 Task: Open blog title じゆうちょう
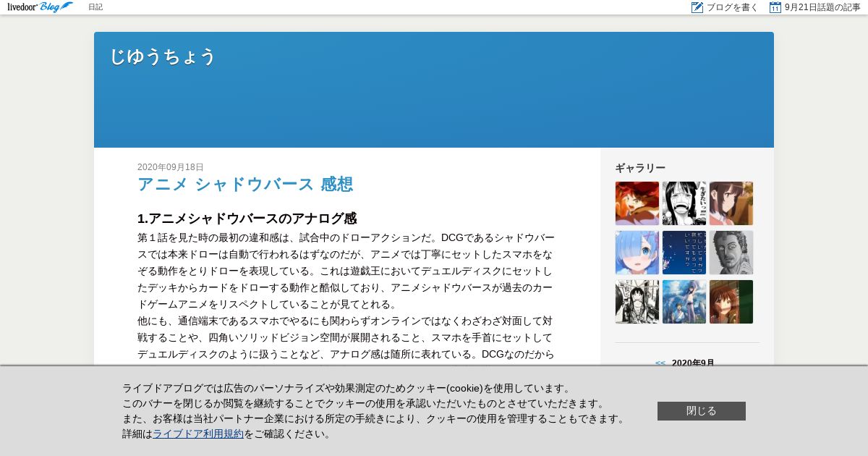pos(163,56)
